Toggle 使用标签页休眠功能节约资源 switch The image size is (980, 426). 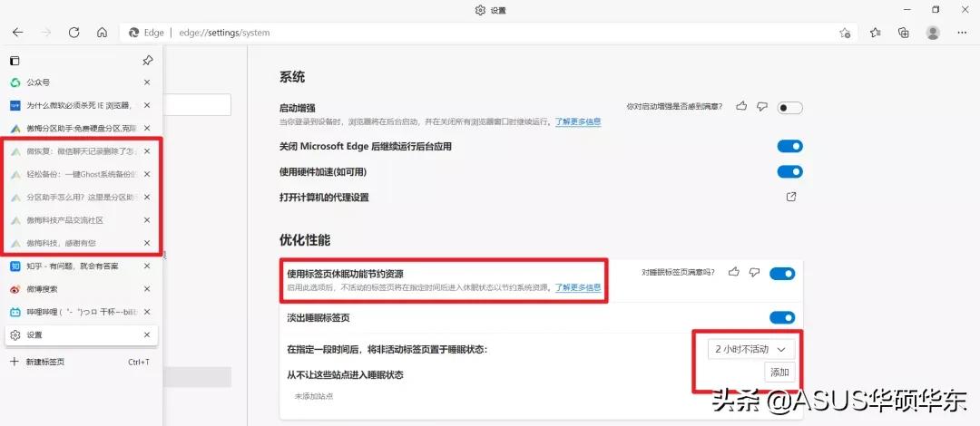pos(782,273)
